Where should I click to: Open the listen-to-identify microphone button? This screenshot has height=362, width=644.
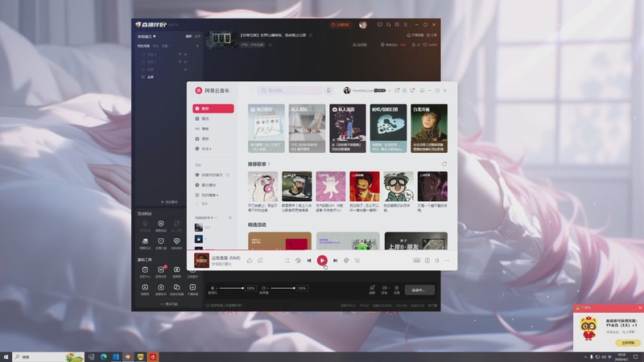328,90
